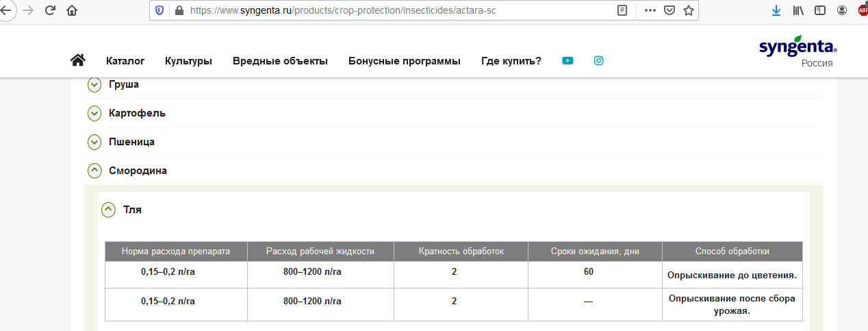
Task: Click the Россия country label
Action: pos(817,63)
